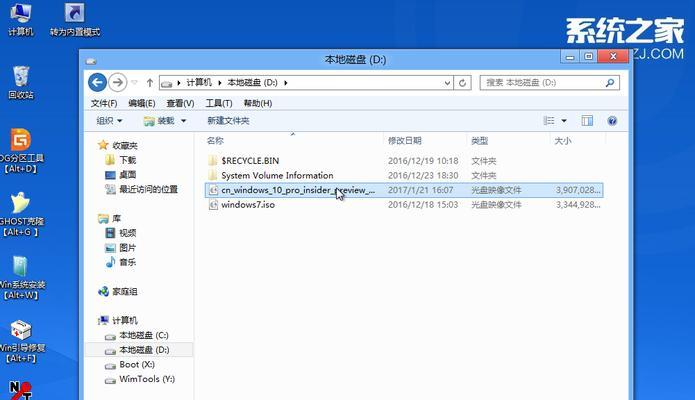Click the Explorer back arrow button

[x=98, y=82]
